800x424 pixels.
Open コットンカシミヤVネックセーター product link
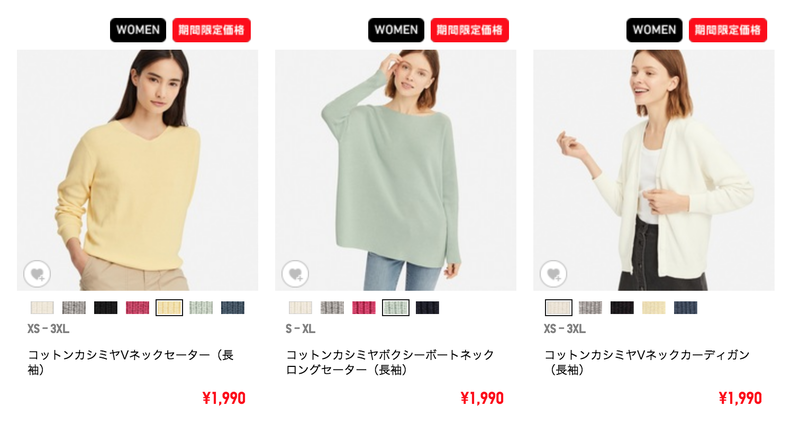pyautogui.click(x=131, y=362)
